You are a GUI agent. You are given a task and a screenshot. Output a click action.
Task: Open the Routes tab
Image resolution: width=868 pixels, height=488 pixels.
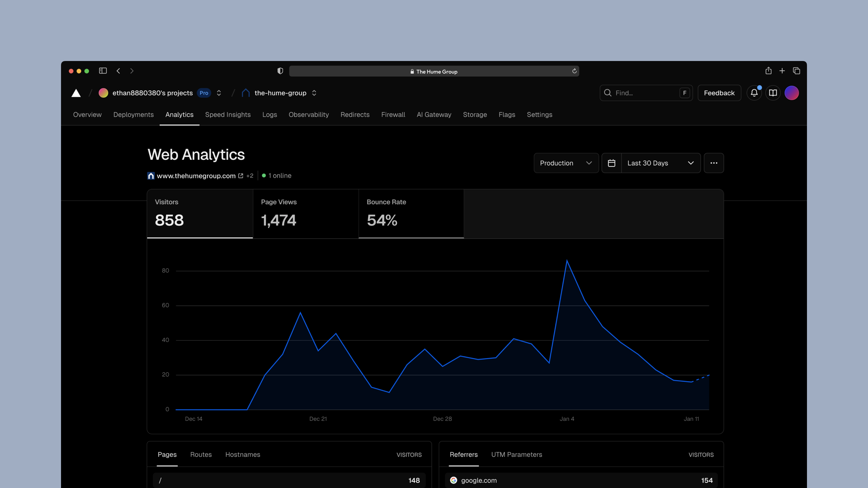click(x=201, y=454)
